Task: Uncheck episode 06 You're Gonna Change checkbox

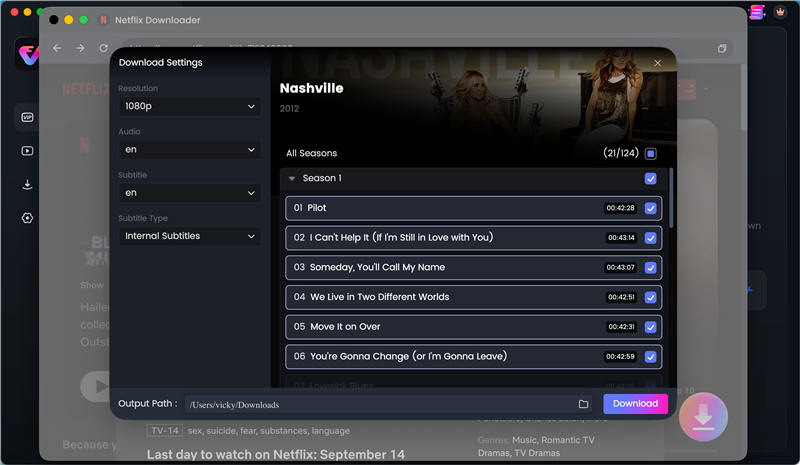Action: click(651, 357)
